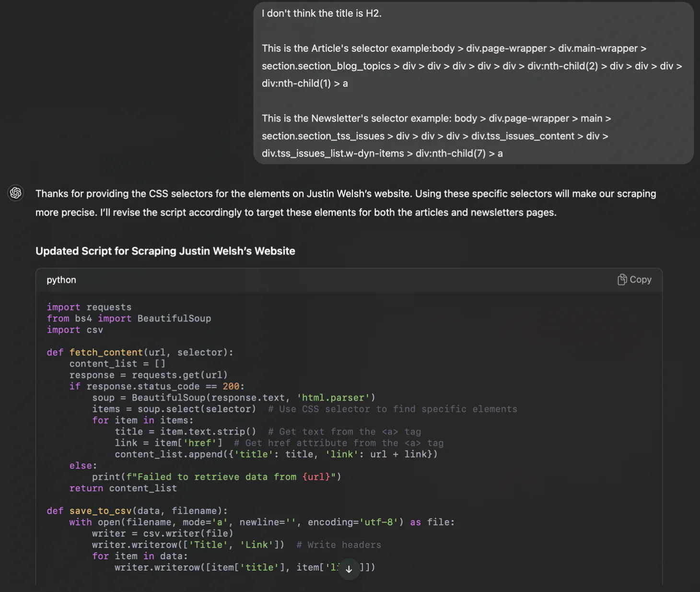Screen dimensions: 700x592
Task: Click the comment 'Use CSS selector to find specific elements'
Action: point(393,409)
